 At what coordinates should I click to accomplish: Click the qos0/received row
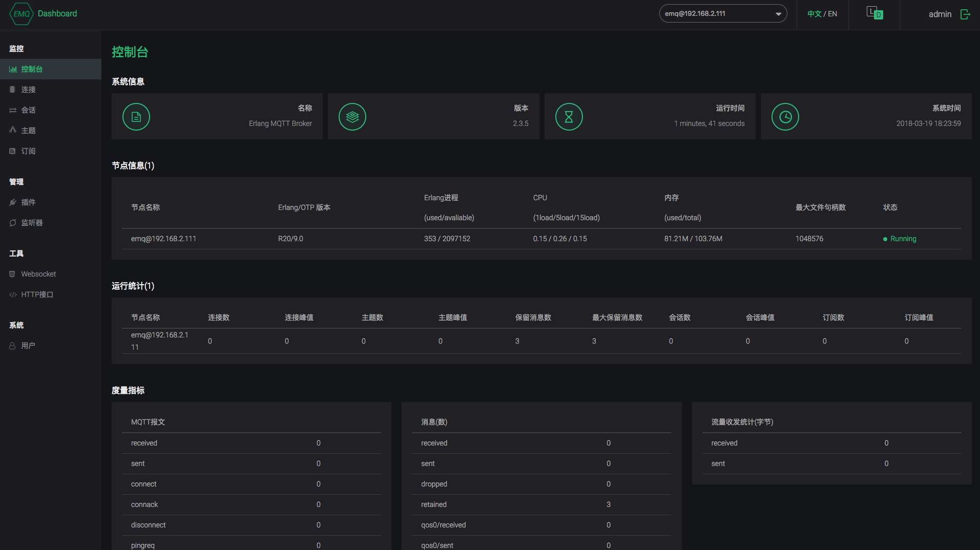click(541, 525)
